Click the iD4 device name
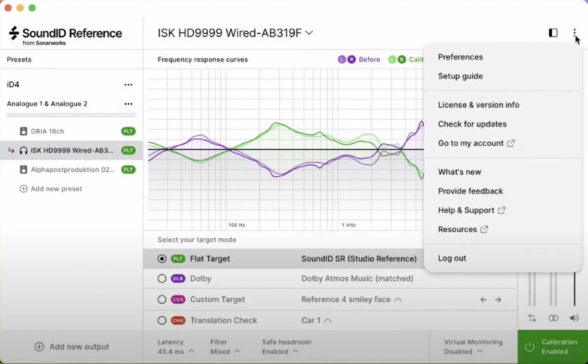 [x=13, y=84]
